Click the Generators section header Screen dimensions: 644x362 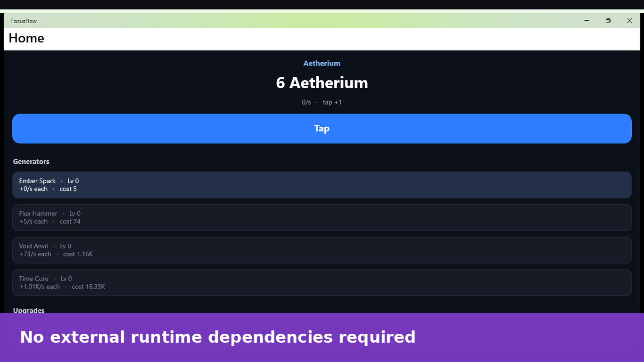(31, 162)
